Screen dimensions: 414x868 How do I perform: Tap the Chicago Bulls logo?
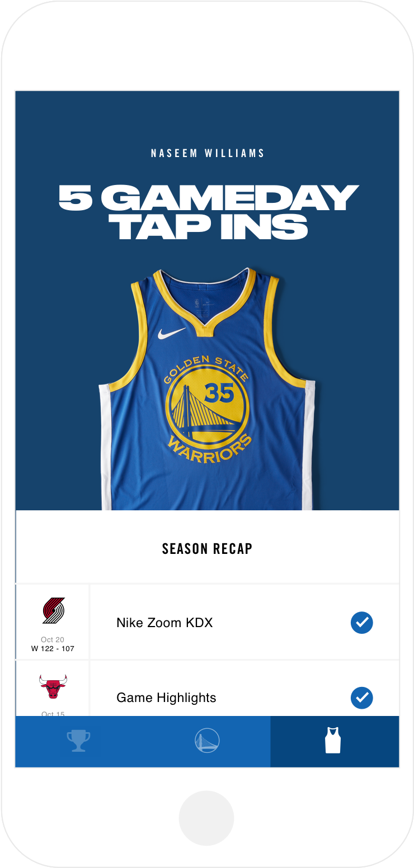click(53, 686)
